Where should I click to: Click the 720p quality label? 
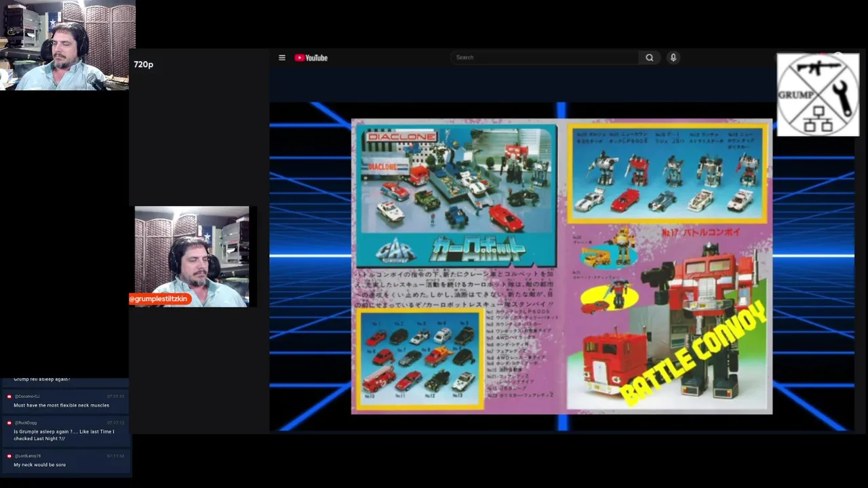[143, 64]
